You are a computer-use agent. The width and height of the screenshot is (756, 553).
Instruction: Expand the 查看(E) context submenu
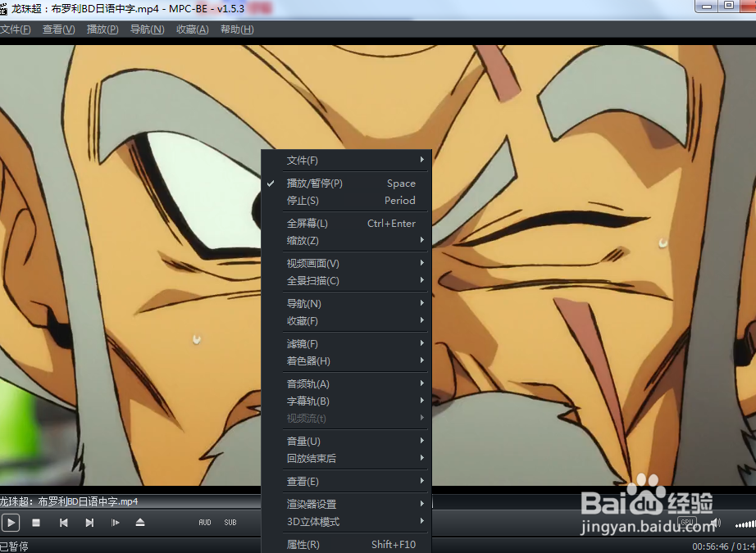[x=346, y=482]
